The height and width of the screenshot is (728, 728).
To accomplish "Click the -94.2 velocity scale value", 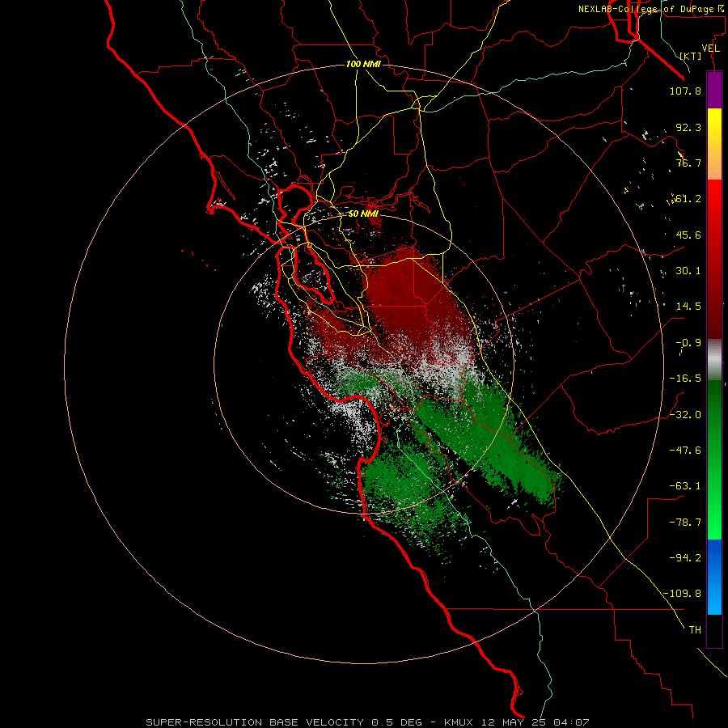I will point(685,557).
